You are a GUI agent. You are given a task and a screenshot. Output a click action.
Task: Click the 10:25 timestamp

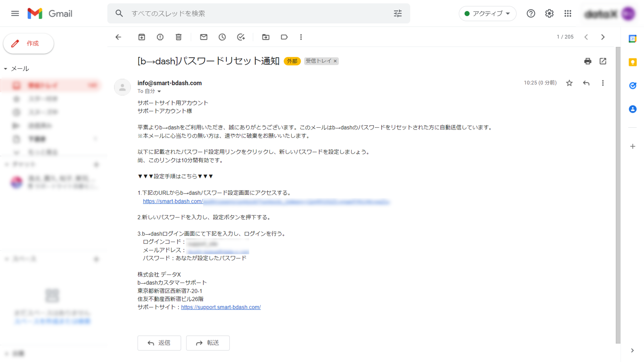point(540,83)
